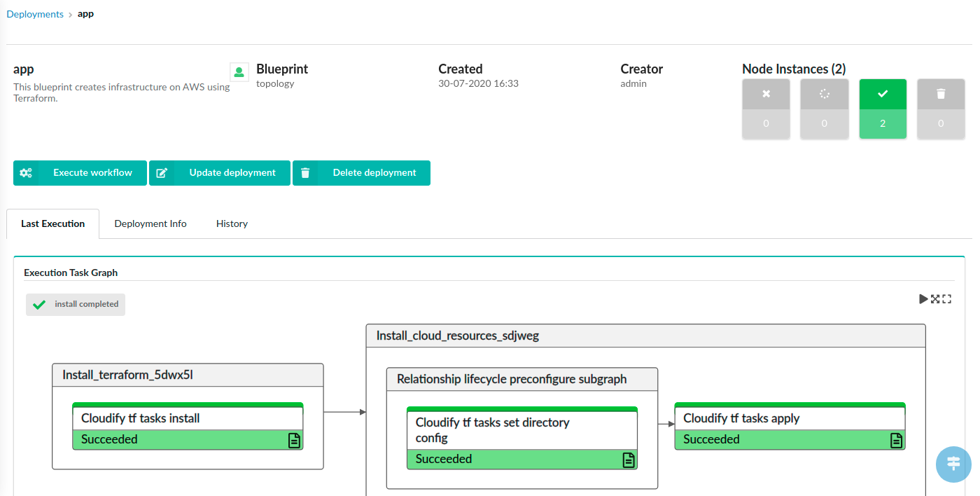Click the Execute workflow button
Image resolution: width=980 pixels, height=496 pixels.
(80, 173)
